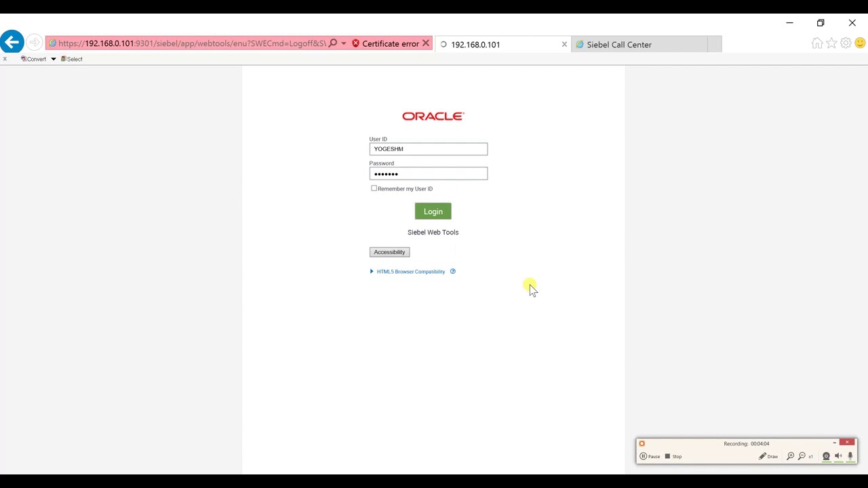868x488 pixels.
Task: Click the Recording 00:04:04 timer text
Action: tap(747, 444)
